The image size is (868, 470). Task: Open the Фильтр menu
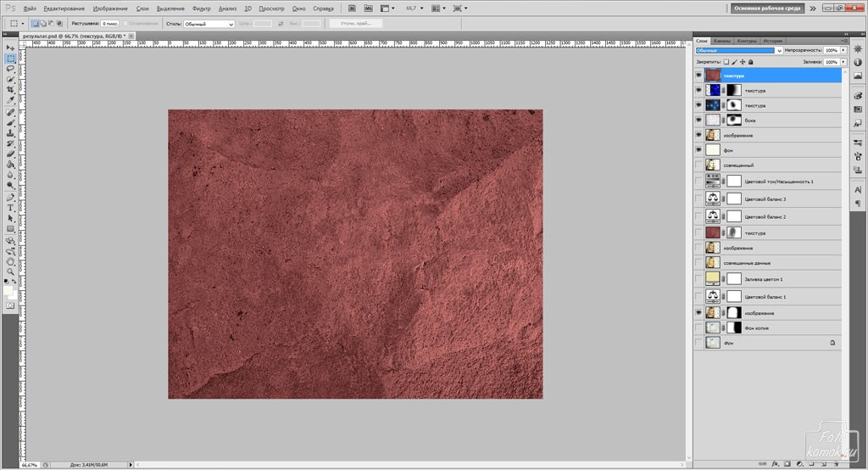click(x=202, y=8)
